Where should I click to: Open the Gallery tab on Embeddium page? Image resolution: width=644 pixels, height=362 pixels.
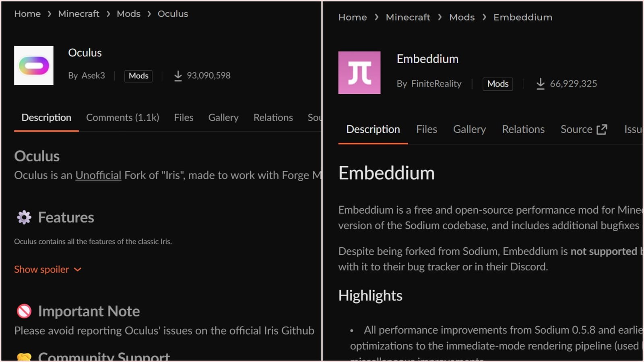click(469, 129)
